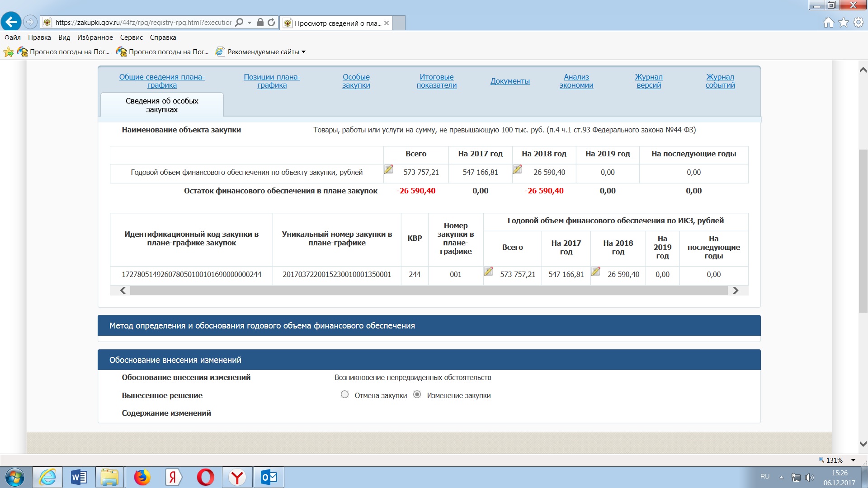Image resolution: width=868 pixels, height=488 pixels.
Task: Open the Журнал версий link
Action: pyautogui.click(x=648, y=81)
